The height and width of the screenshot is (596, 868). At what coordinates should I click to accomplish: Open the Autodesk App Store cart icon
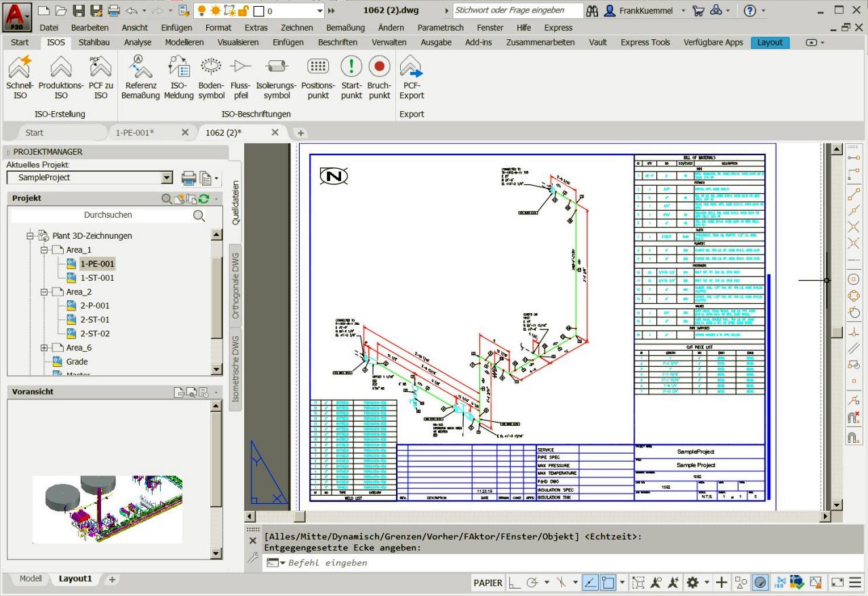click(x=698, y=11)
